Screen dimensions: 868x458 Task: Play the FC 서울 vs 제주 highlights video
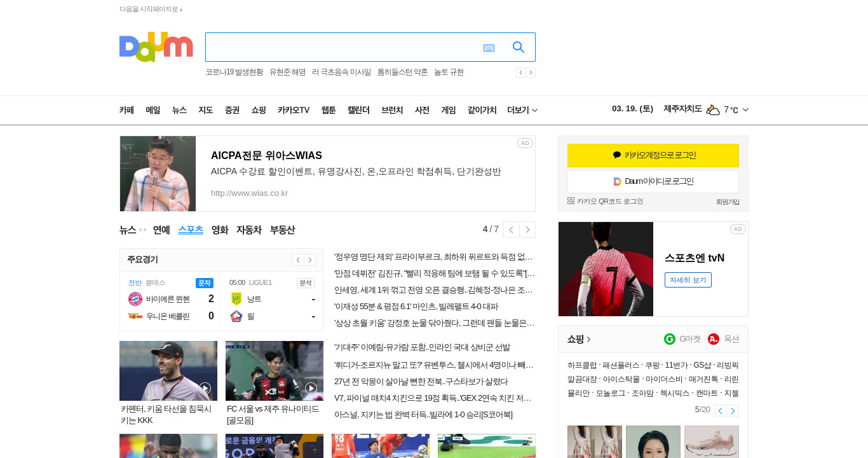[311, 388]
